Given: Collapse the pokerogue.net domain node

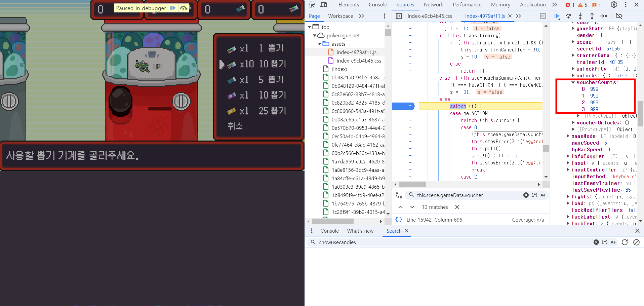Looking at the screenshot, I should click(x=315, y=35).
